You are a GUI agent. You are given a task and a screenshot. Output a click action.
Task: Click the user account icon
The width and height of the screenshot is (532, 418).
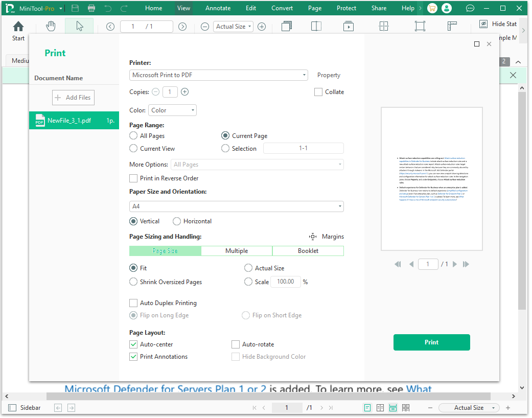[x=446, y=8]
